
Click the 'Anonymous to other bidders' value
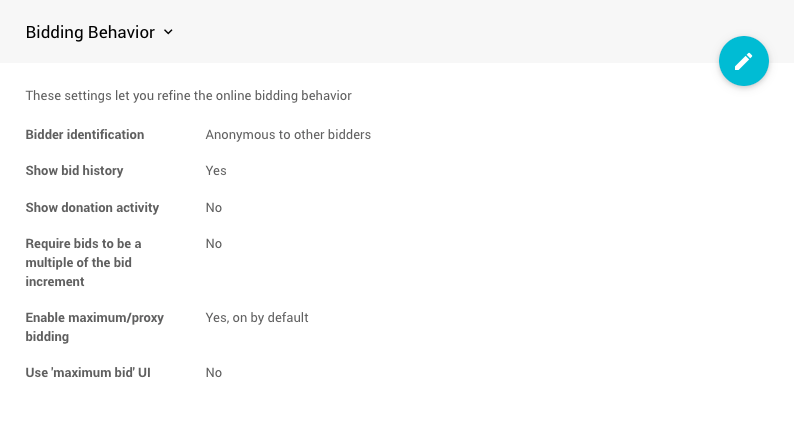tap(288, 134)
